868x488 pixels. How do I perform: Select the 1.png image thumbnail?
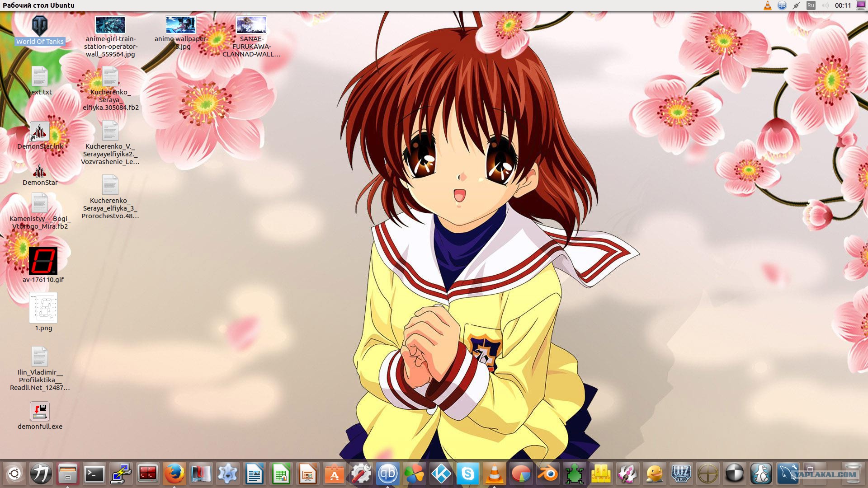43,308
